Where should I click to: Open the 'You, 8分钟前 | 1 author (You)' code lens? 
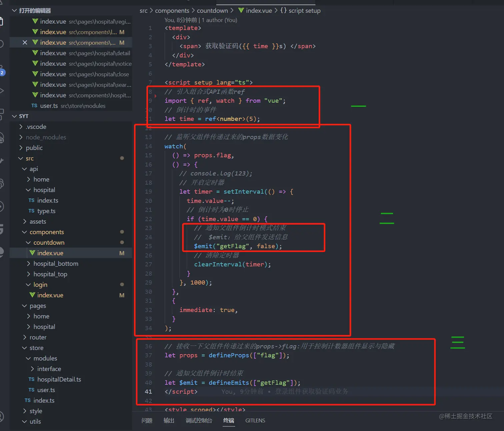click(x=201, y=20)
